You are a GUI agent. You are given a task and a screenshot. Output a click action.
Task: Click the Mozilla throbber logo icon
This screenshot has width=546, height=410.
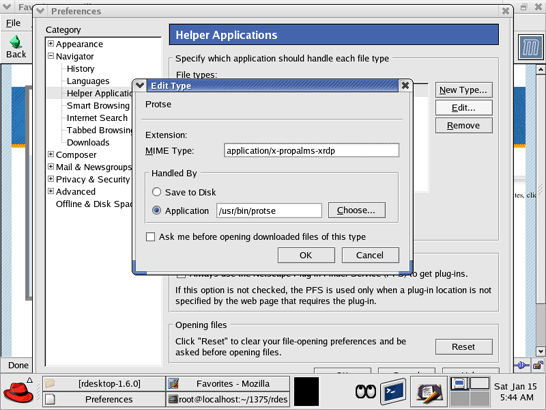click(530, 48)
